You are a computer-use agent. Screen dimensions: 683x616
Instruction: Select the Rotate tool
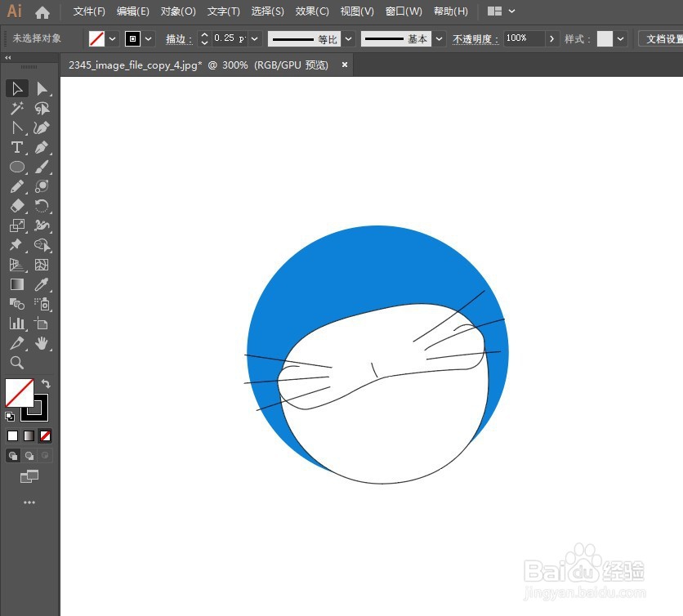click(x=42, y=206)
